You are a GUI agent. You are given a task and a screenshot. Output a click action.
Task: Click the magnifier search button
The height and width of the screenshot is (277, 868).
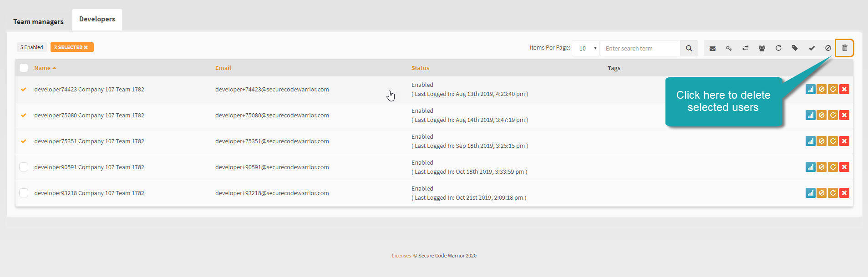pyautogui.click(x=689, y=48)
